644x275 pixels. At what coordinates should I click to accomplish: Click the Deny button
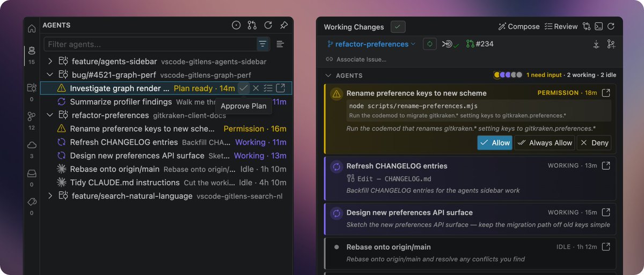click(594, 143)
